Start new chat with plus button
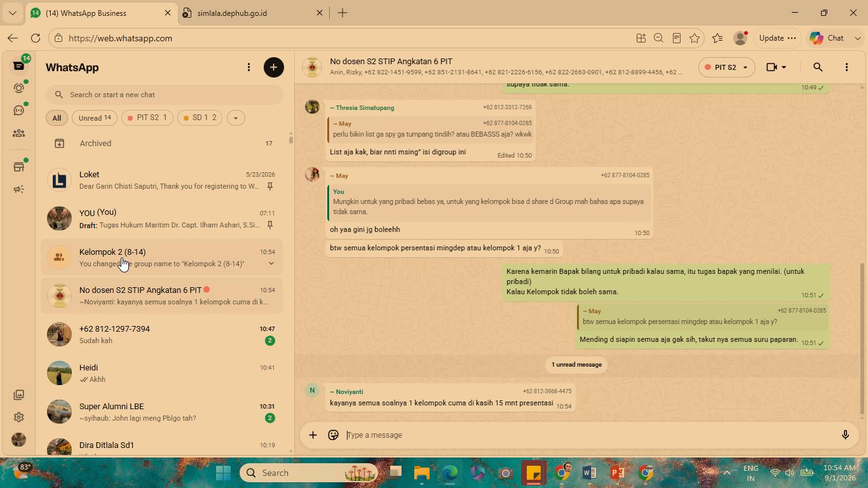The height and width of the screenshot is (488, 868). [x=274, y=67]
